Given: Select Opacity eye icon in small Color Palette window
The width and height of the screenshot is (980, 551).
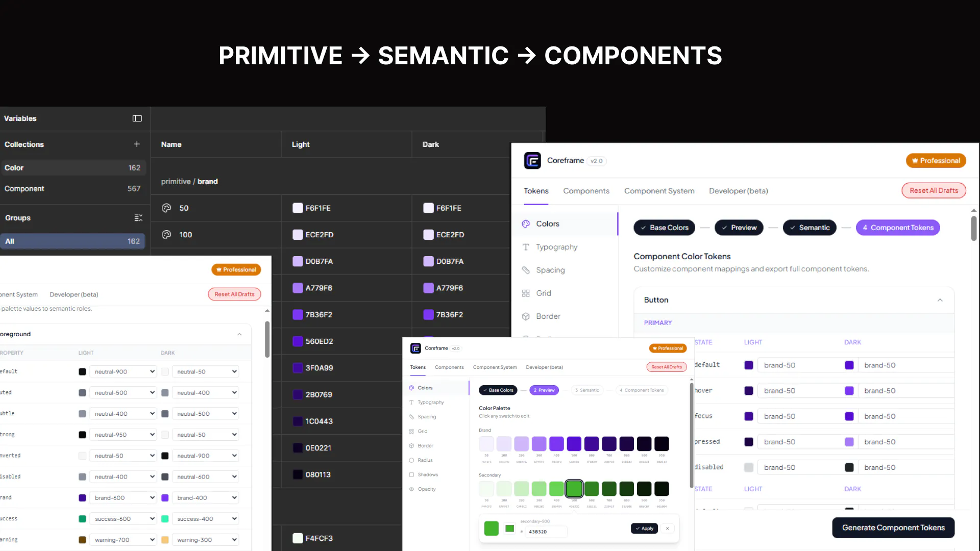Looking at the screenshot, I should pos(411,489).
